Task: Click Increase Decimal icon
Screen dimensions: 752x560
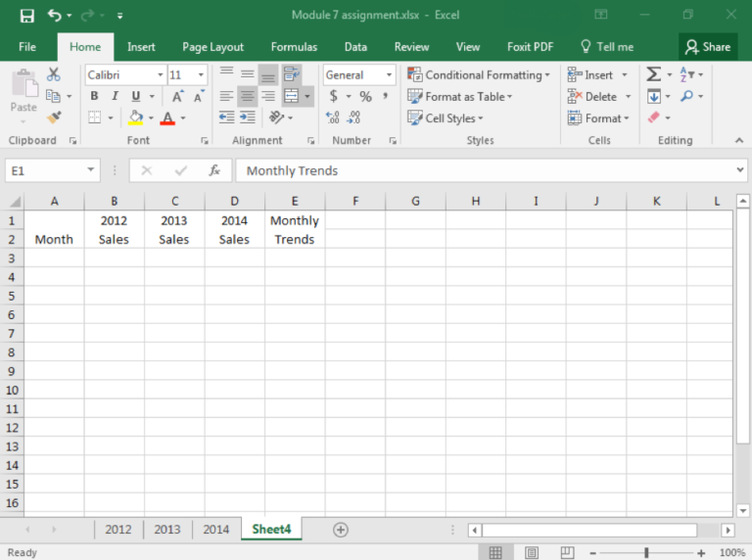Action: tap(332, 117)
